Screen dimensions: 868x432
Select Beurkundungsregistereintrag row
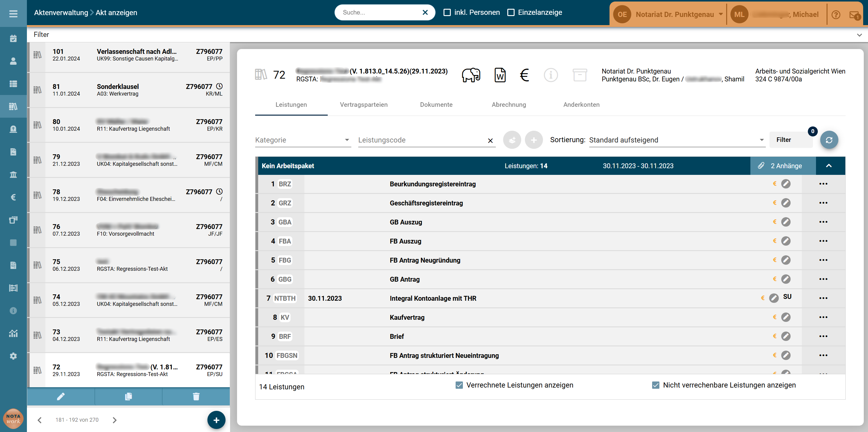pos(550,184)
